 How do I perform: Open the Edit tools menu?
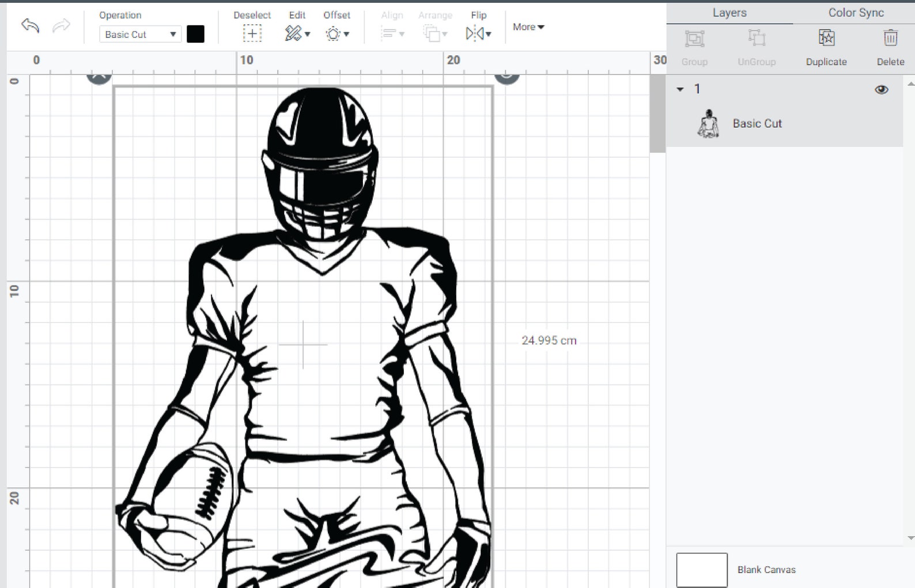coord(297,34)
